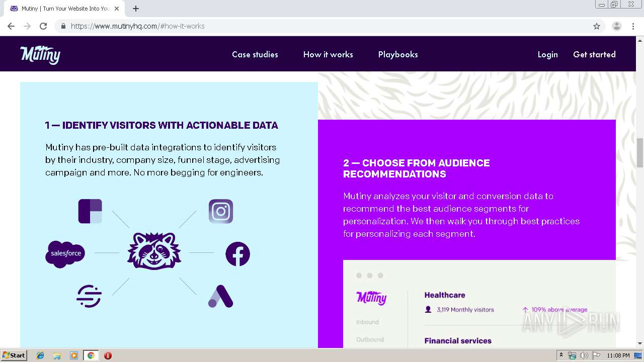This screenshot has height=362, width=644.
Task: Open the Chrome profile avatar
Action: 617,26
